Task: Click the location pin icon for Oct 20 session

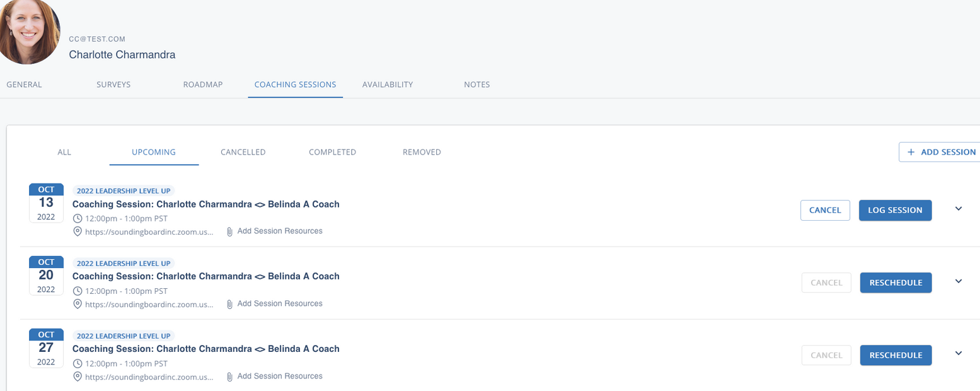Action: tap(78, 304)
